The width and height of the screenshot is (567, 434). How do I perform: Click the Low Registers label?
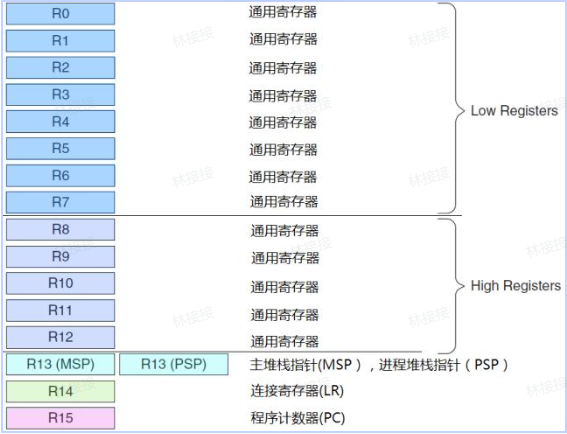click(x=514, y=111)
